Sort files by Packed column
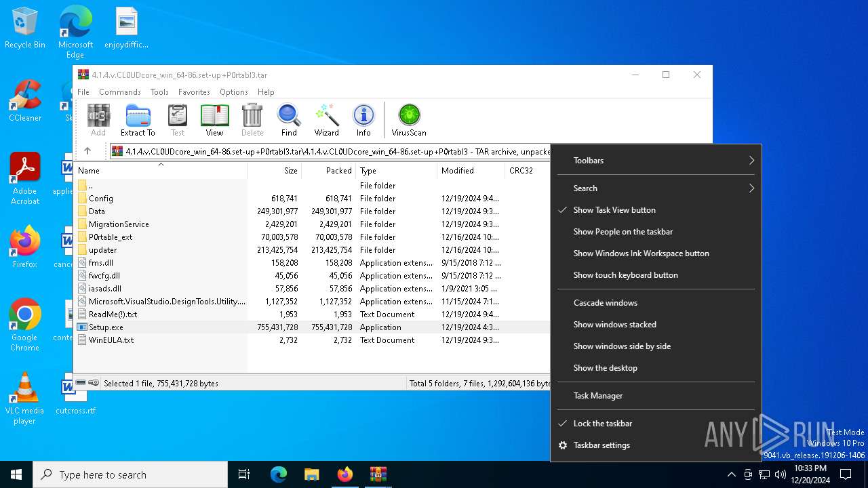This screenshot has width=868, height=488. pyautogui.click(x=328, y=170)
